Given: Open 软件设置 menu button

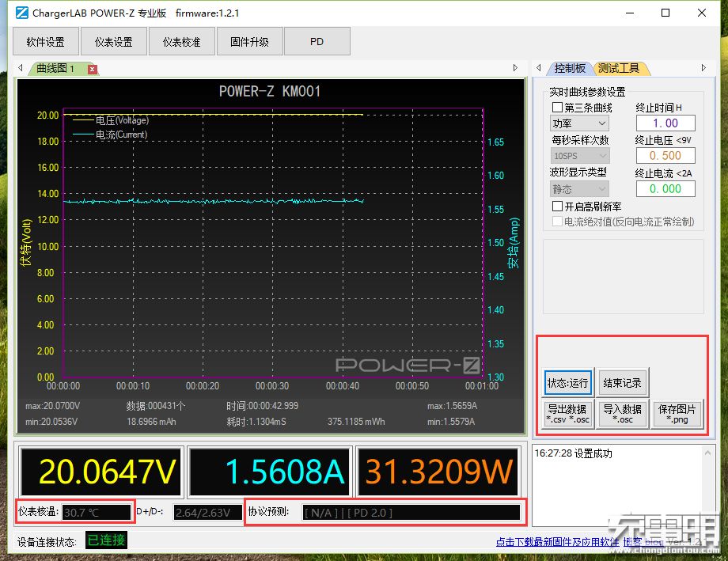Looking at the screenshot, I should coord(46,42).
